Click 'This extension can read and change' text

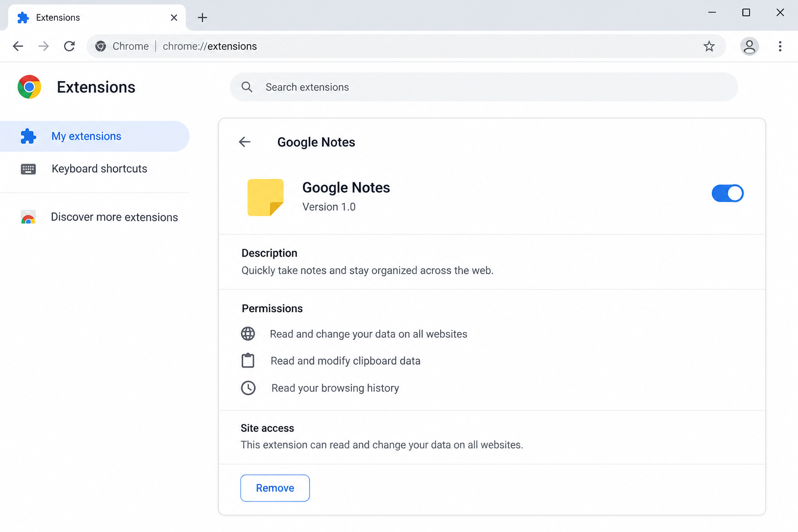pyautogui.click(x=382, y=445)
